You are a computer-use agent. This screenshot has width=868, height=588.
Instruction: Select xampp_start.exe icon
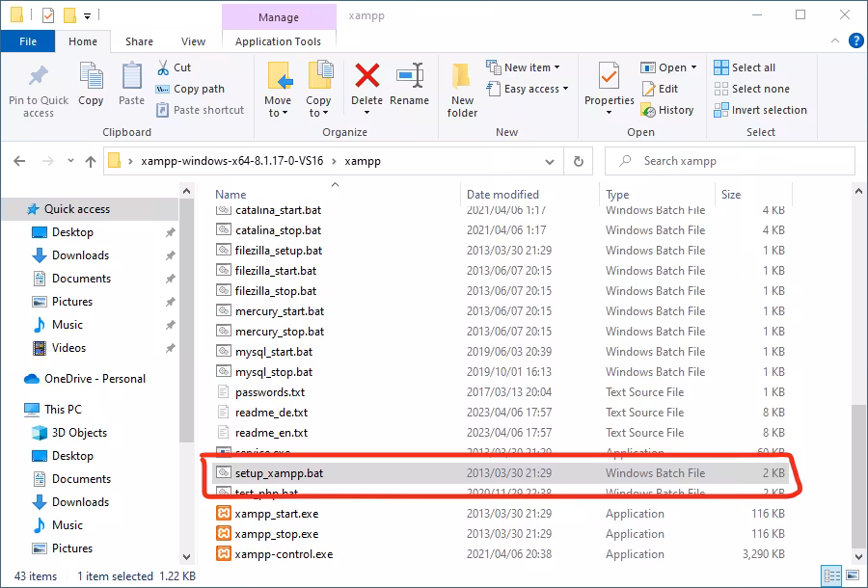coord(224,514)
